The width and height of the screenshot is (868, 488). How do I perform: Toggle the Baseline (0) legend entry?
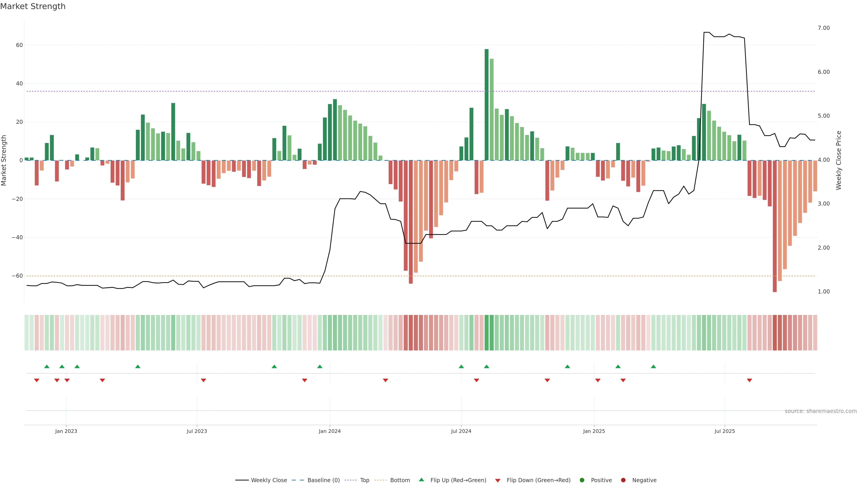pos(323,480)
